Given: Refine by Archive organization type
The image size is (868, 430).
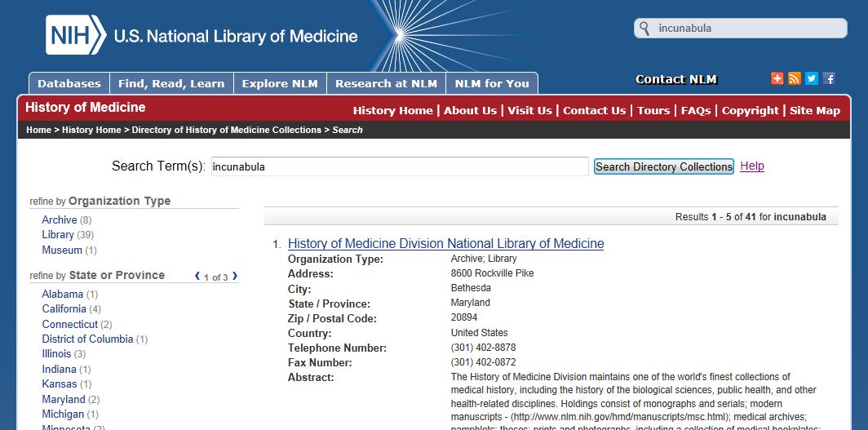Looking at the screenshot, I should point(60,219).
